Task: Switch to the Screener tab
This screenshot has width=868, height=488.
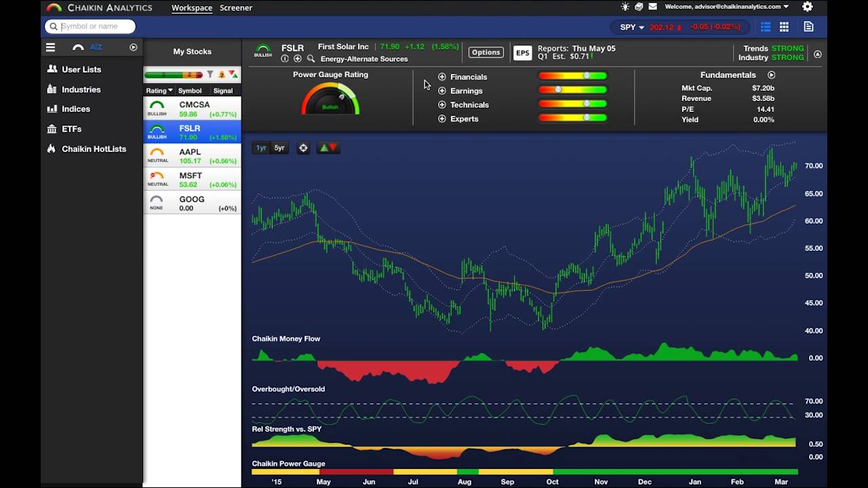Action: (x=236, y=7)
